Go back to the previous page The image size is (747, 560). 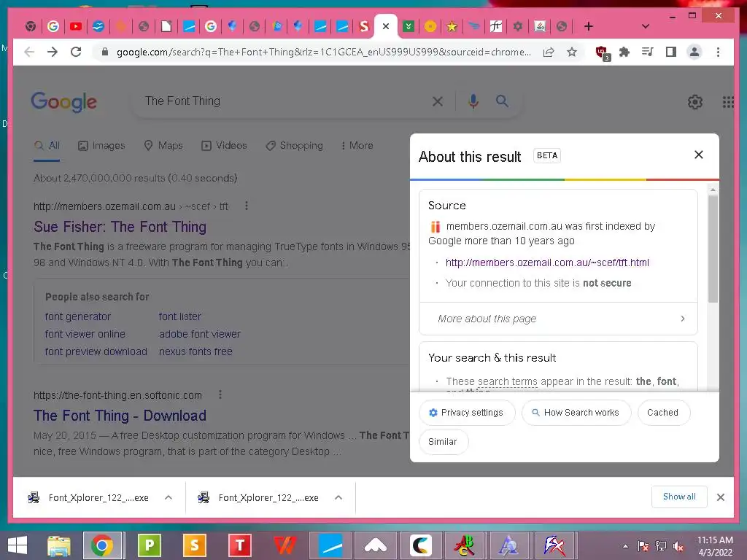[29, 52]
